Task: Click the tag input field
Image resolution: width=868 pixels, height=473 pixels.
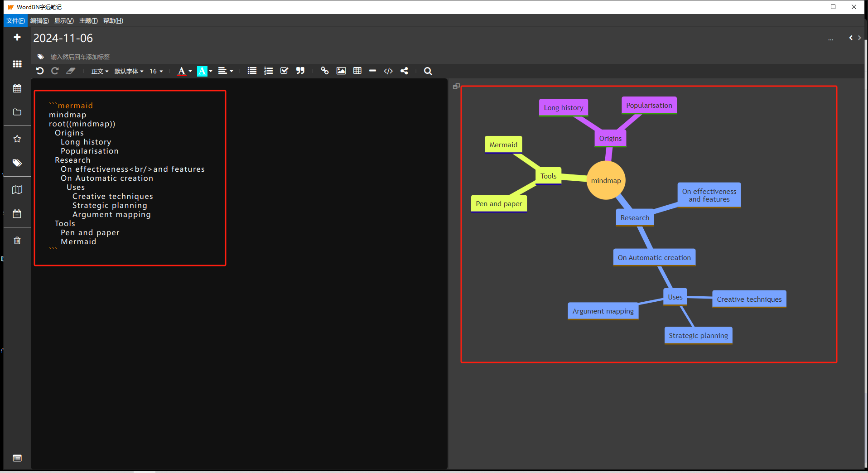Action: [x=80, y=57]
